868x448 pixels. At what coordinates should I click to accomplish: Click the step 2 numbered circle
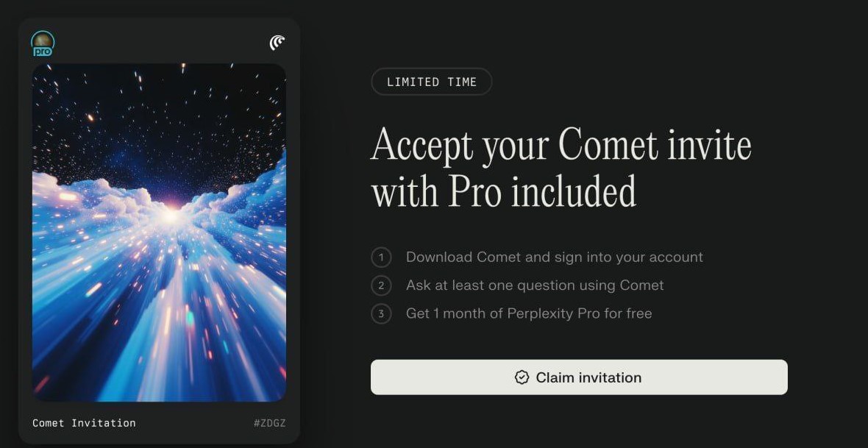(381, 285)
